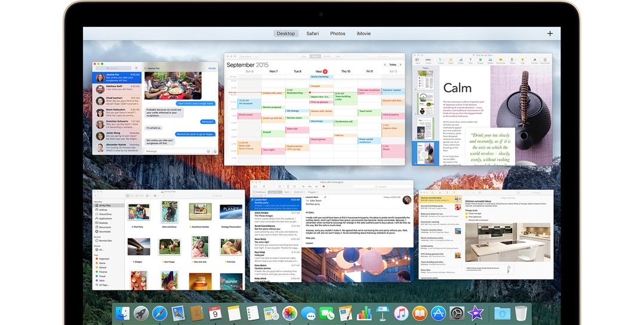Open Keynote podium icon in Dock
This screenshot has height=325, width=644.
[x=383, y=314]
